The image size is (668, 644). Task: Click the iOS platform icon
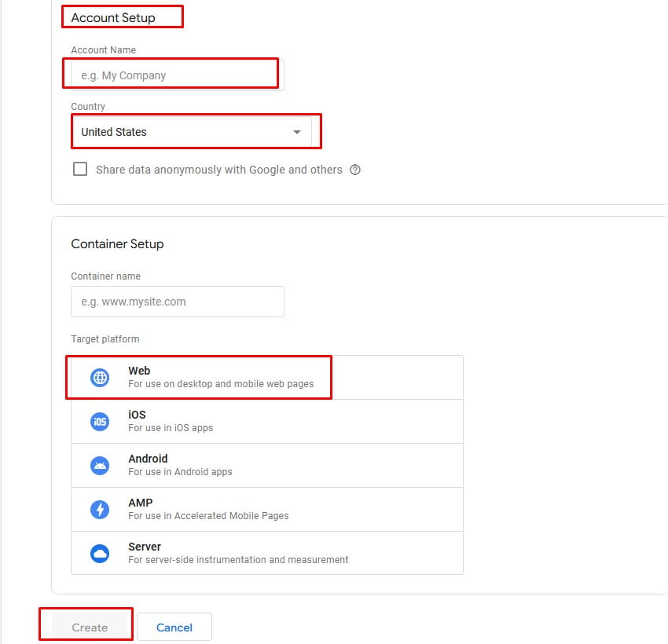[100, 422]
